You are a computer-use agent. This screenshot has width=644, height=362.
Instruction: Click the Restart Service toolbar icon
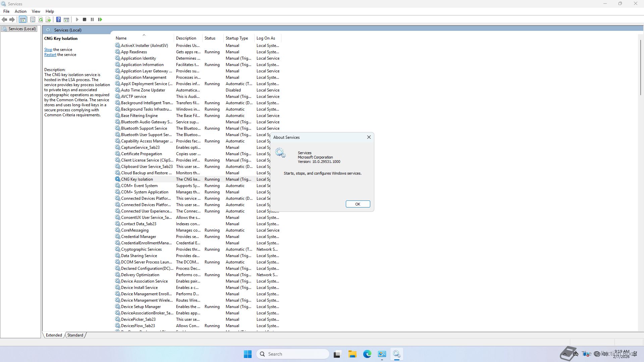100,19
